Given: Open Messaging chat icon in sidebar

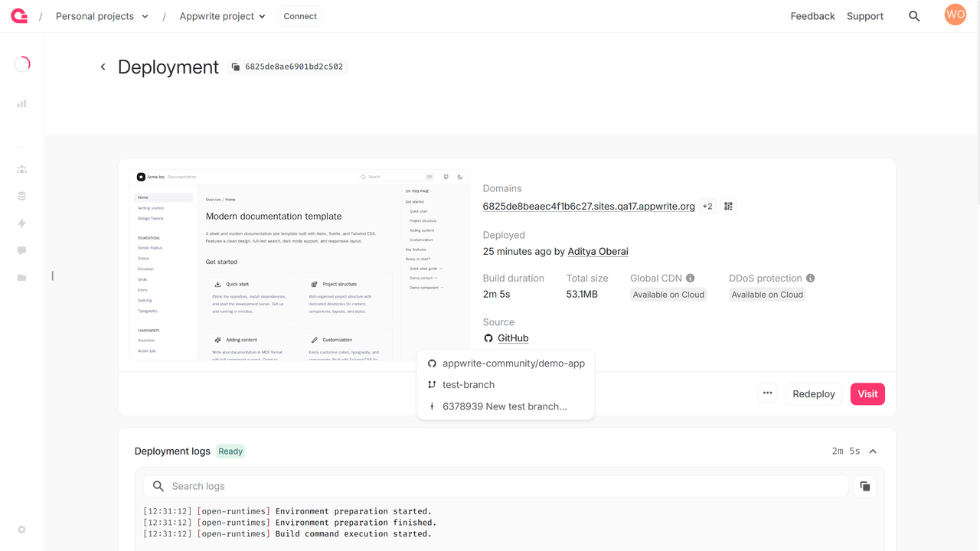Looking at the screenshot, I should coord(21,250).
